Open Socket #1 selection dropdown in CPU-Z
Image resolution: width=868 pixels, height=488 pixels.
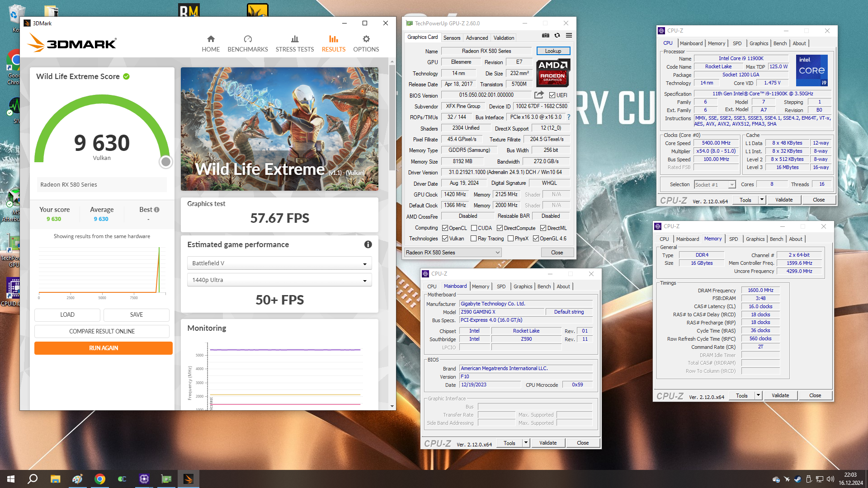pos(715,184)
